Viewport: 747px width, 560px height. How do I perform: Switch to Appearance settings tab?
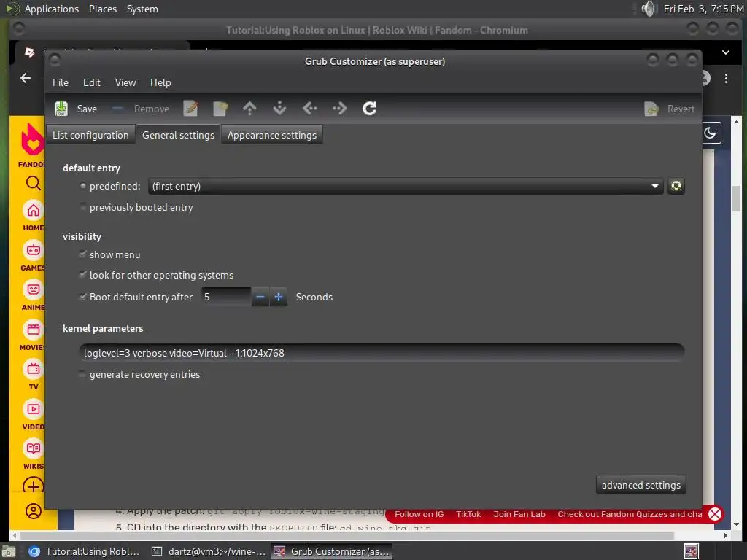[272, 135]
